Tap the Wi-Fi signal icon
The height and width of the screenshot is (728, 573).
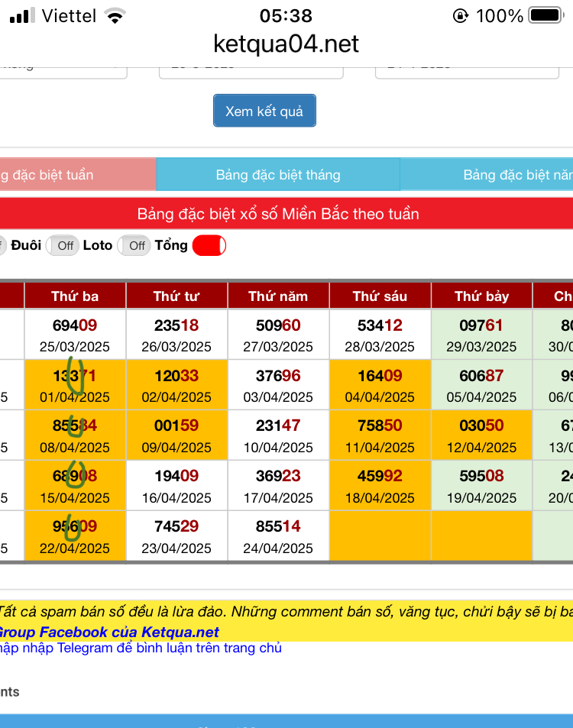(115, 16)
